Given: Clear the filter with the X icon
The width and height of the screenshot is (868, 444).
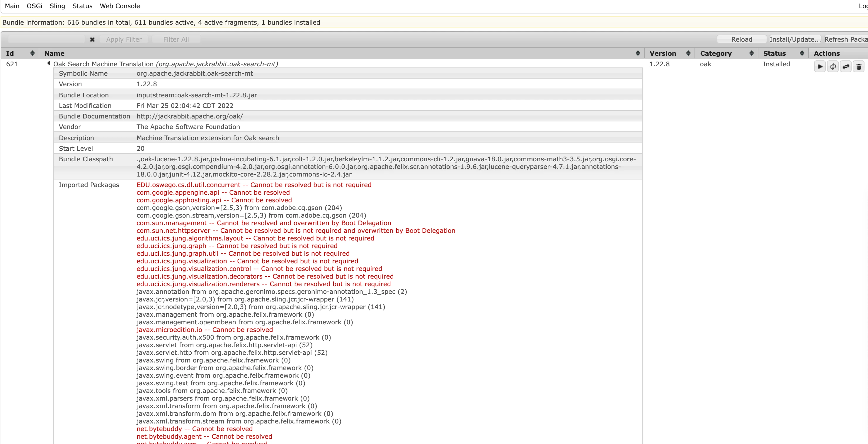Looking at the screenshot, I should pyautogui.click(x=92, y=40).
